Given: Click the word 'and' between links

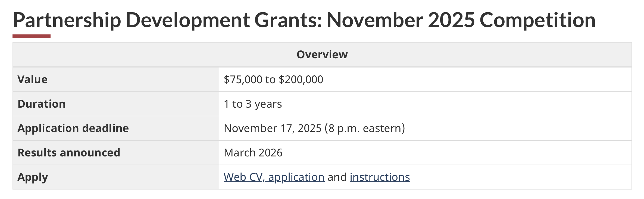Looking at the screenshot, I should 337,177.
